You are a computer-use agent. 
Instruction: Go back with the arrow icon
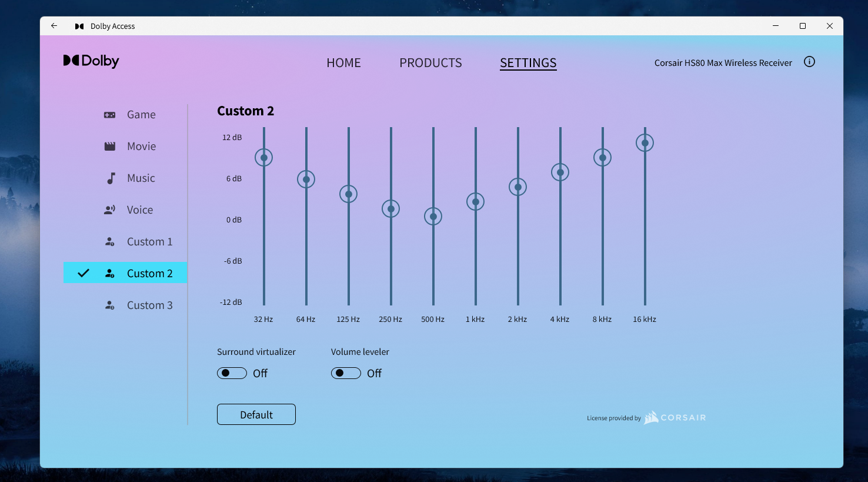click(x=54, y=26)
